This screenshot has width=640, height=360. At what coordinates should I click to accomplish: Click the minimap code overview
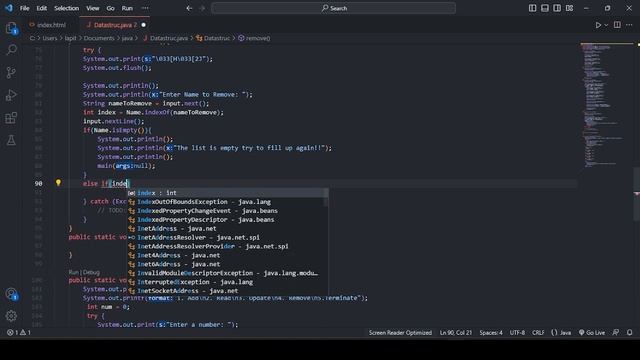[607, 105]
